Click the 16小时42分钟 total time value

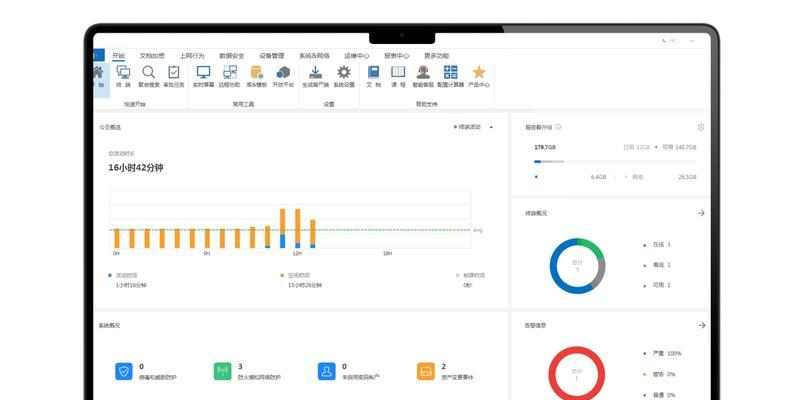coord(136,168)
